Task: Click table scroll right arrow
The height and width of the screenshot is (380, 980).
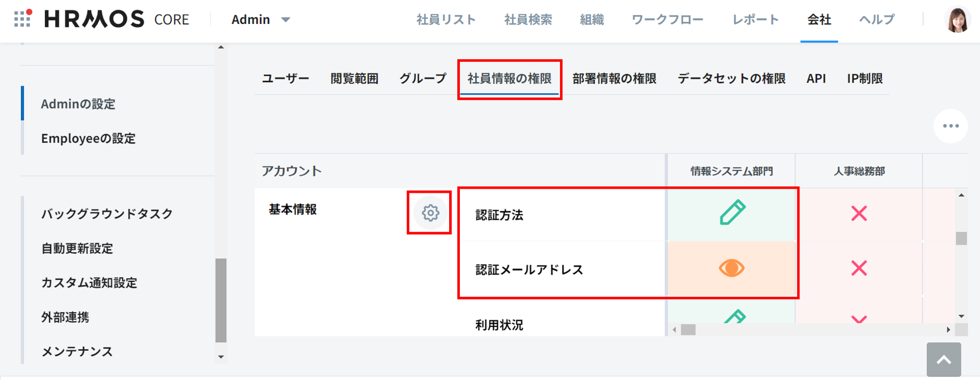Action: click(x=948, y=330)
